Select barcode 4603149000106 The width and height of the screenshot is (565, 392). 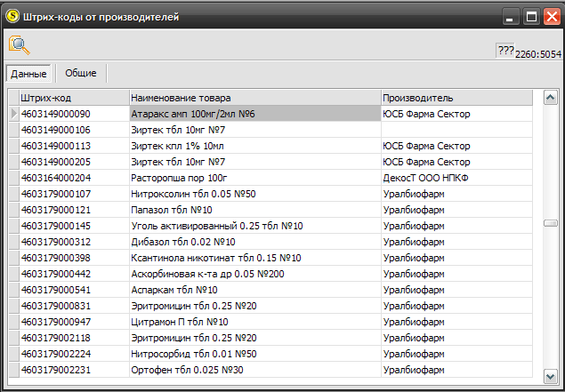click(74, 130)
